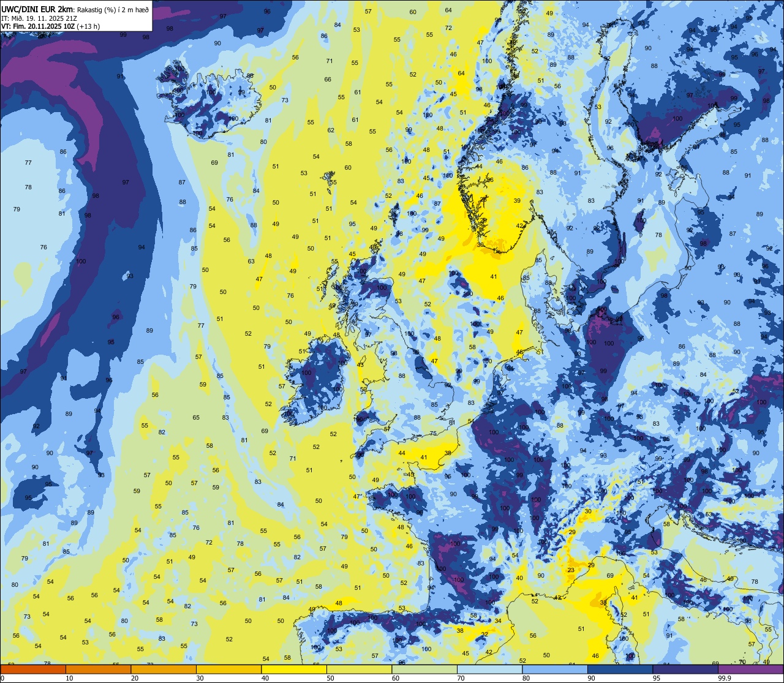Click the map title 'UWC/DINI EUR 2km'
784x683 pixels.
point(37,9)
